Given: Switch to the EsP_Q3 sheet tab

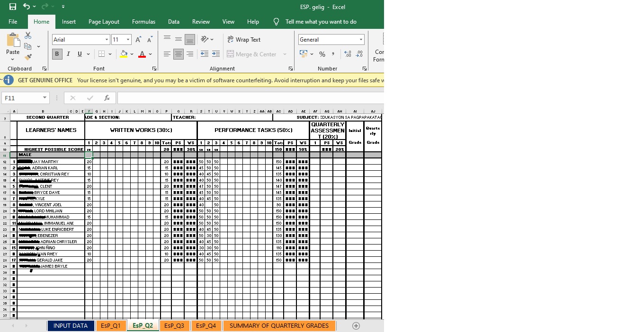Looking at the screenshot, I should point(174,326).
